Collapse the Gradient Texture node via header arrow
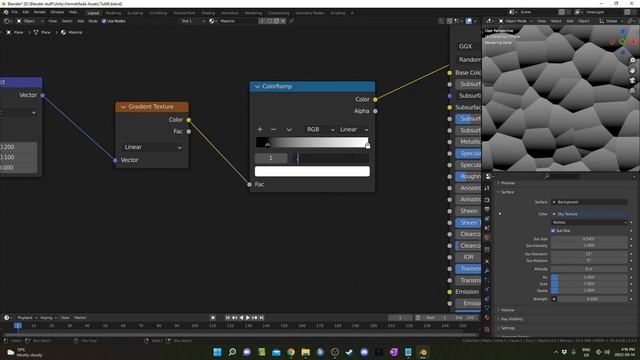The image size is (640, 360). click(x=123, y=107)
